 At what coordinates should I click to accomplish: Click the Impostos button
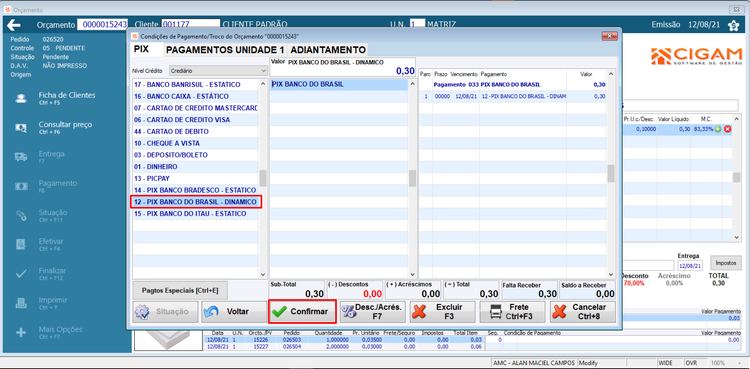pyautogui.click(x=726, y=262)
